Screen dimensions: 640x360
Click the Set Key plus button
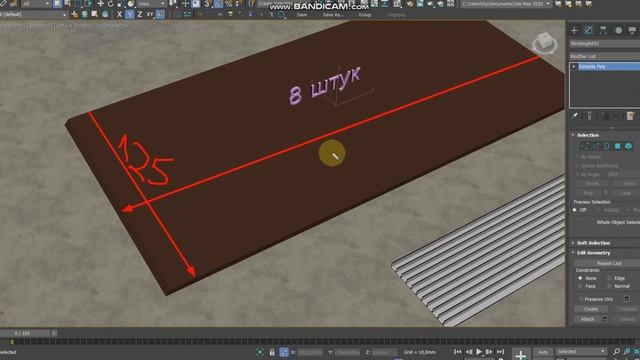point(520,354)
